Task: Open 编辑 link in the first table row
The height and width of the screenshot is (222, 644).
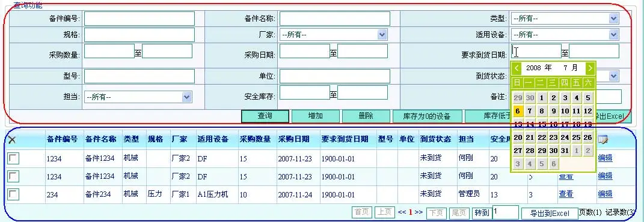Action: pyautogui.click(x=605, y=158)
